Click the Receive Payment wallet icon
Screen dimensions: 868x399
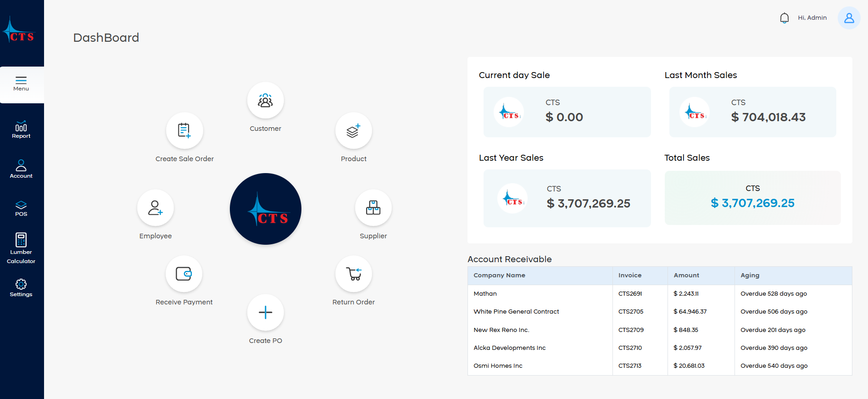(x=184, y=274)
